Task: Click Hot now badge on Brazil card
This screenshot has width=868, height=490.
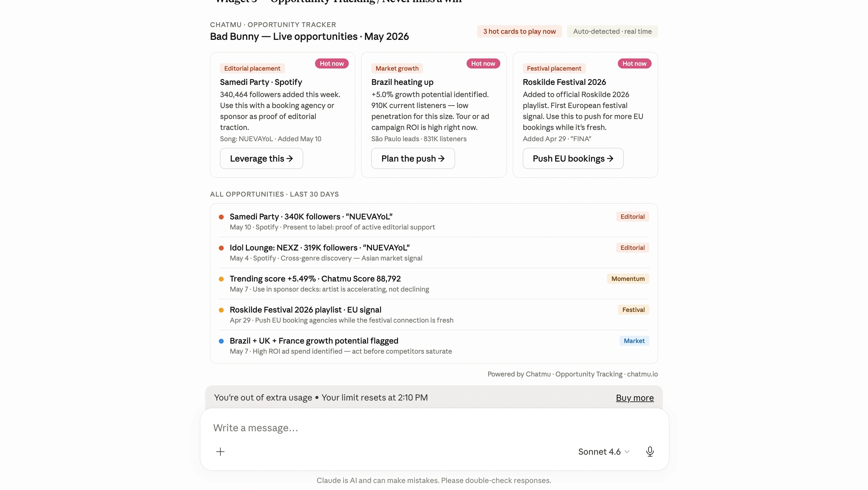Action: pos(483,64)
